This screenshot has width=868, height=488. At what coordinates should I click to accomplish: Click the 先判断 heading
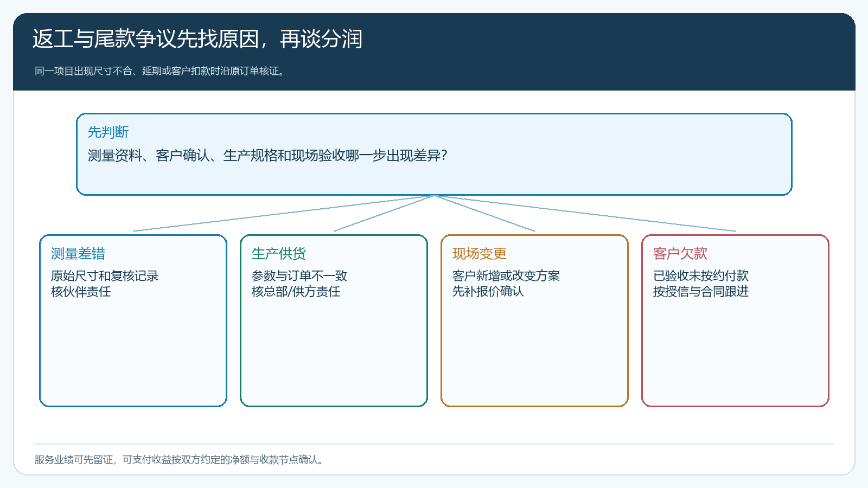coord(108,132)
